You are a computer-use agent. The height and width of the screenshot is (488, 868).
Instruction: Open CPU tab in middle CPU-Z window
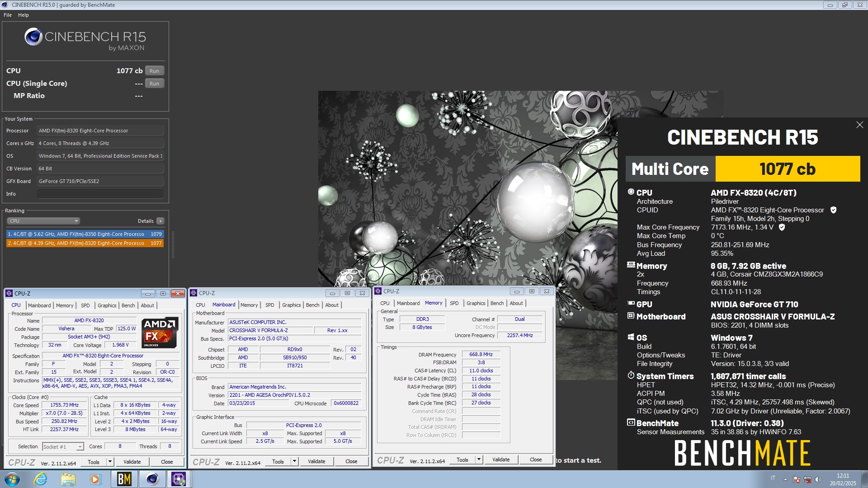coord(200,305)
